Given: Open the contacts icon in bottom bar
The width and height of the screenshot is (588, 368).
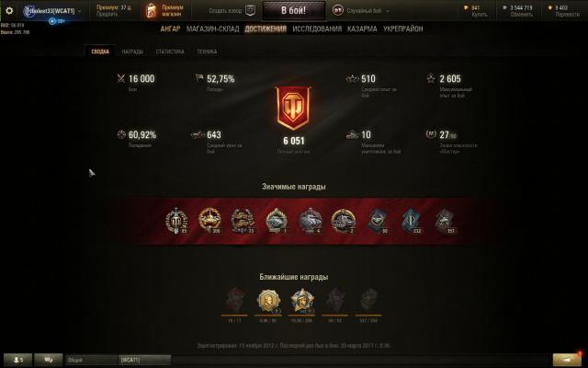Looking at the screenshot, I should coord(18,360).
